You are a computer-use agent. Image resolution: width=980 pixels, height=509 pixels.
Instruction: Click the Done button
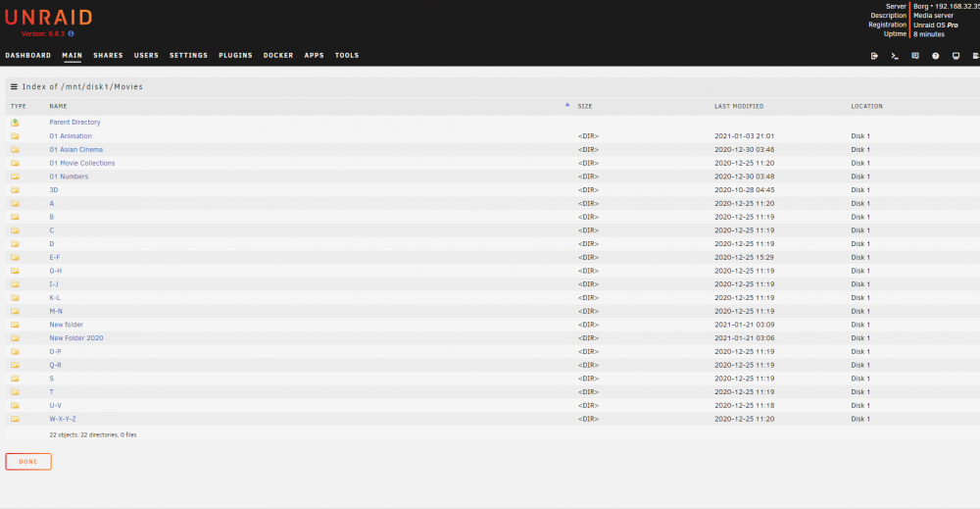pos(28,462)
